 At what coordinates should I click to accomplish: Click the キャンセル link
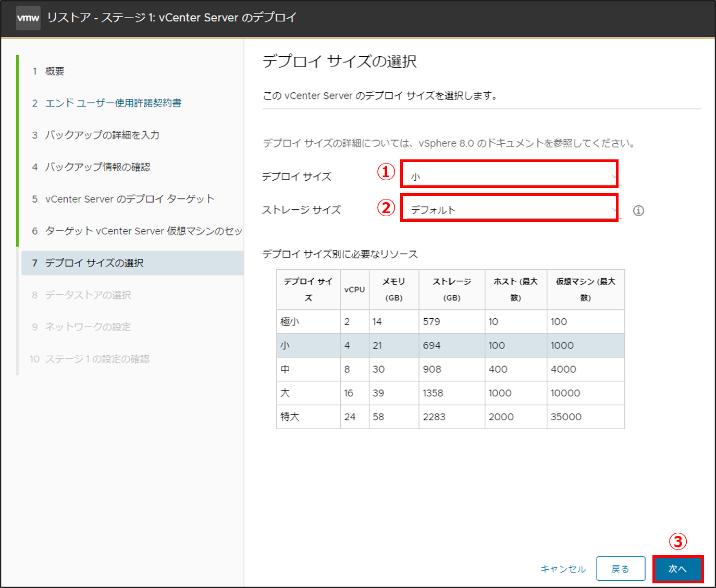pyautogui.click(x=563, y=569)
